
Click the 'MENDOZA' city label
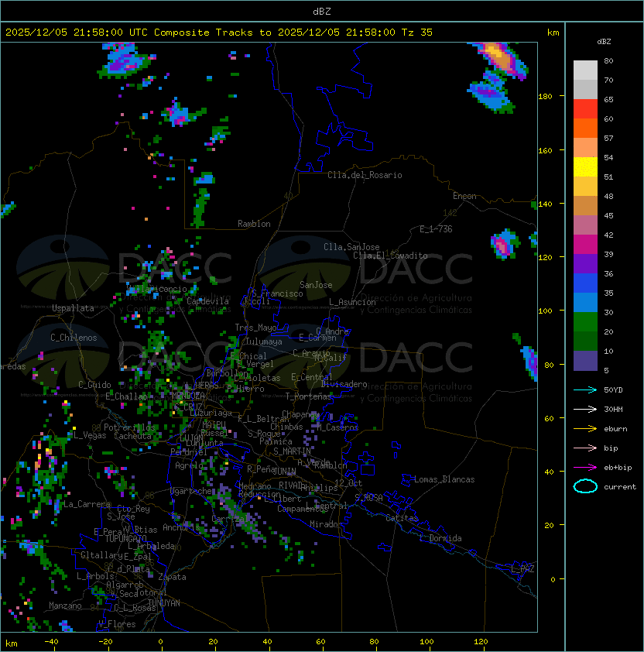point(188,396)
